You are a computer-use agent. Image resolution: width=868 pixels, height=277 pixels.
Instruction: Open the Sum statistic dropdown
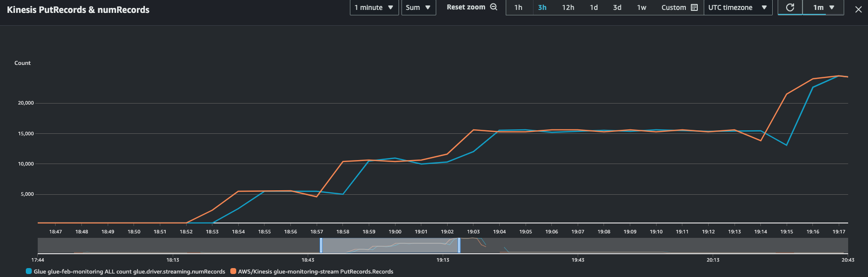pos(418,7)
